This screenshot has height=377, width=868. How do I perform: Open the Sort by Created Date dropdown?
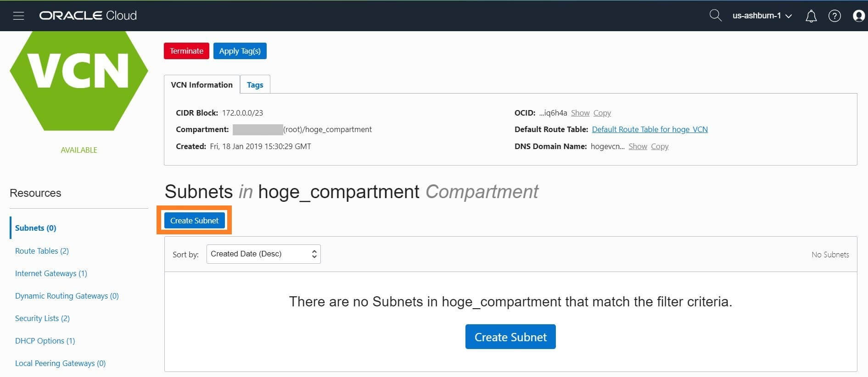(263, 254)
